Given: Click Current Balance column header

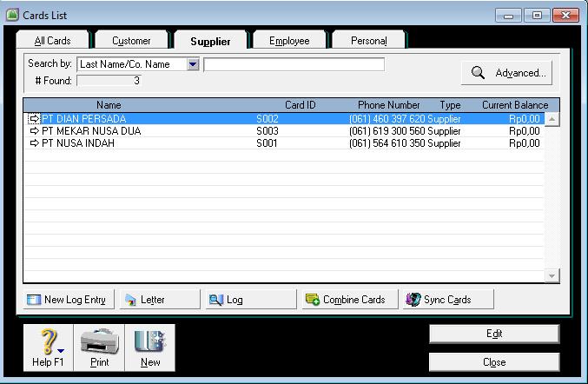Looking at the screenshot, I should [515, 105].
